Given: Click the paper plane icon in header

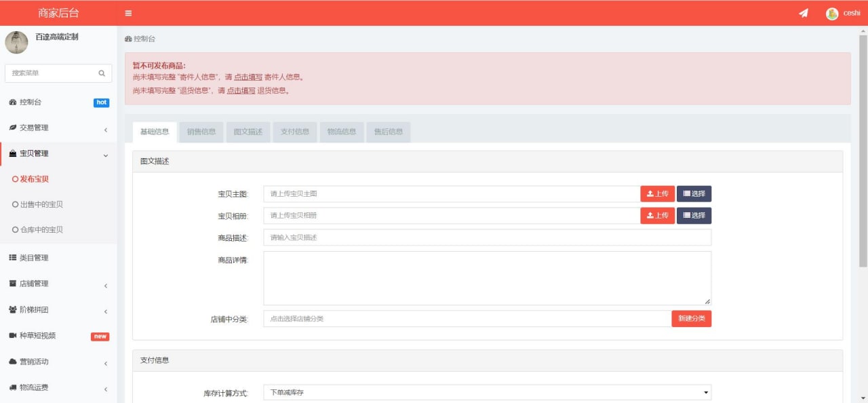Looking at the screenshot, I should point(803,13).
